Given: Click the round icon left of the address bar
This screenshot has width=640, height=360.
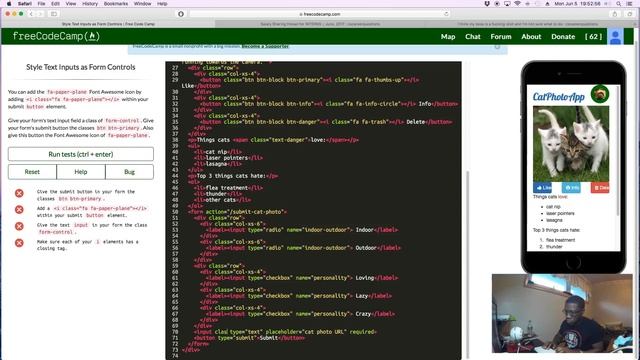Looking at the screenshot, I should (x=181, y=14).
